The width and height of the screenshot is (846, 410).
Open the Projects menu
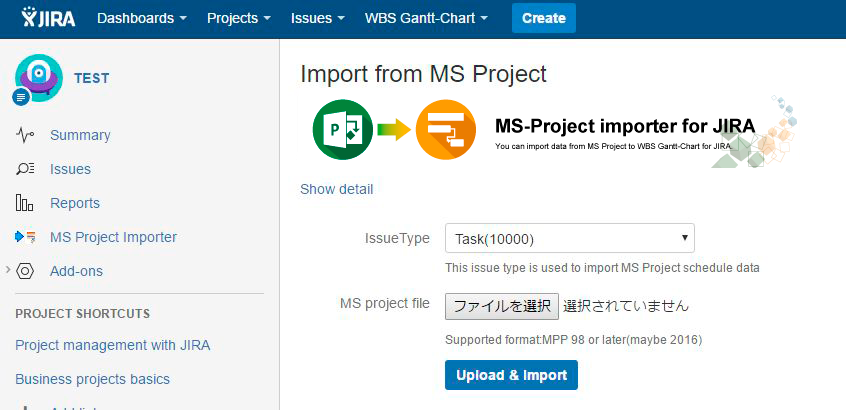[x=239, y=18]
